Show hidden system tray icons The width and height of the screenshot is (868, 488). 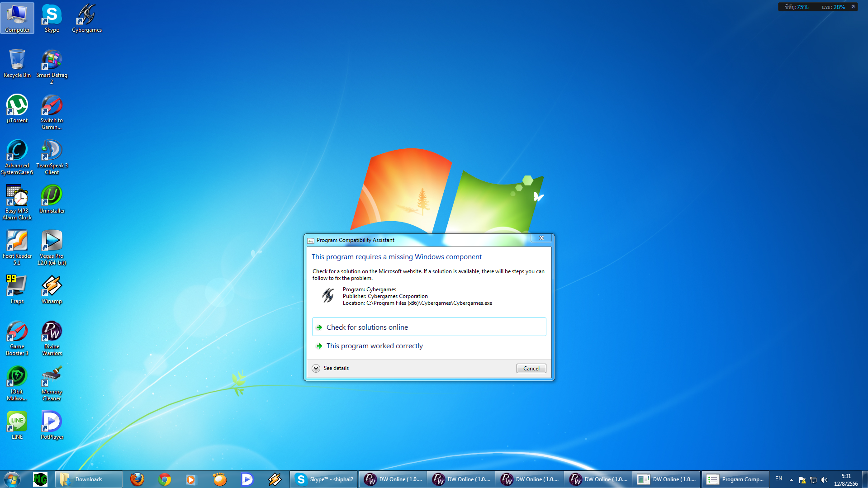point(791,479)
